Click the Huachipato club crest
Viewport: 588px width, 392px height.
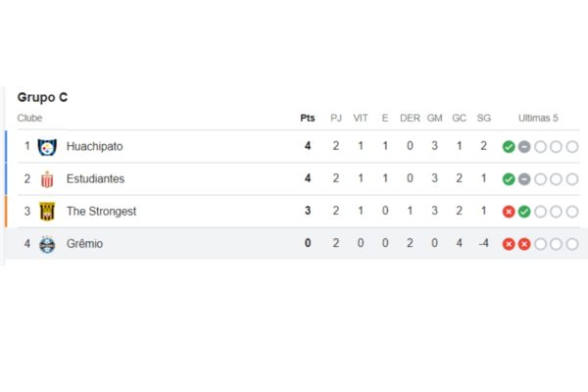(x=47, y=147)
